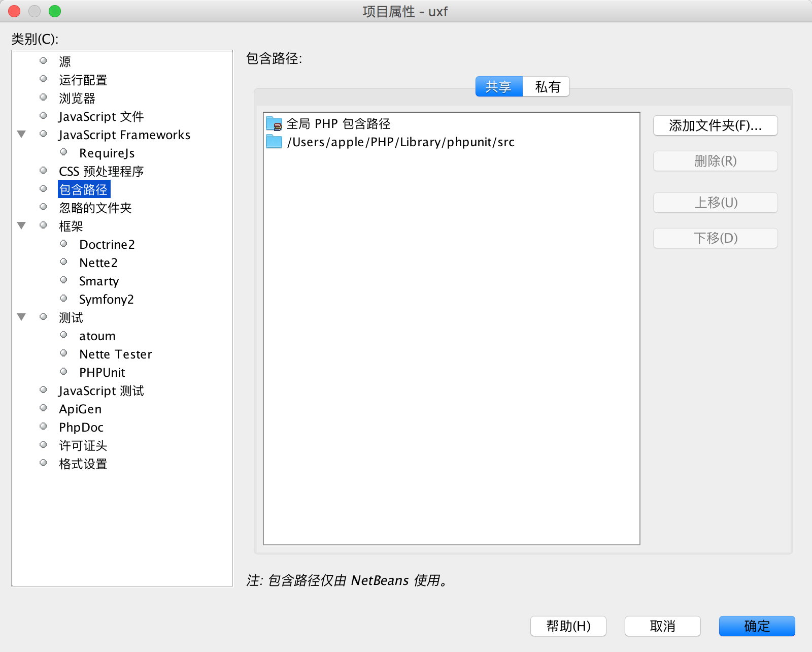
Task: Open Nette2 framework settings
Action: click(98, 263)
